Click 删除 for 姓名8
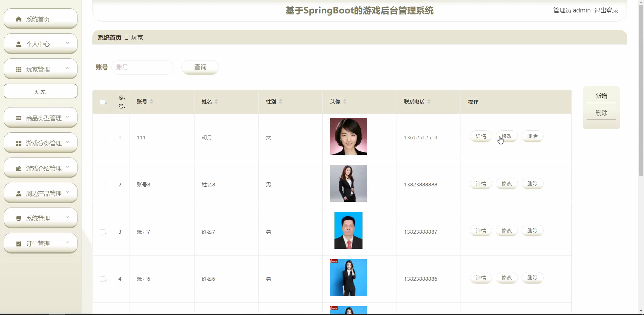644x315 pixels. click(533, 184)
